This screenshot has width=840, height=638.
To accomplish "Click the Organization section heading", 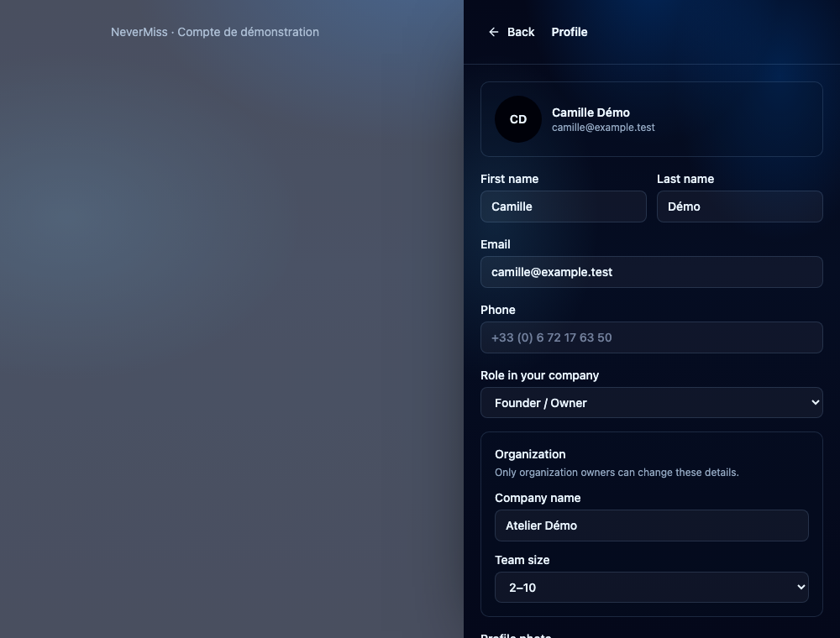I will [x=530, y=454].
